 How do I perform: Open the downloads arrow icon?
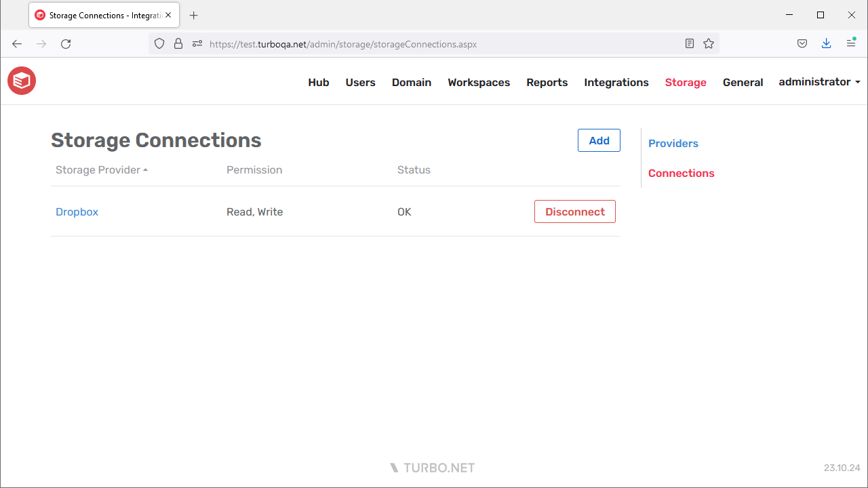click(x=826, y=44)
